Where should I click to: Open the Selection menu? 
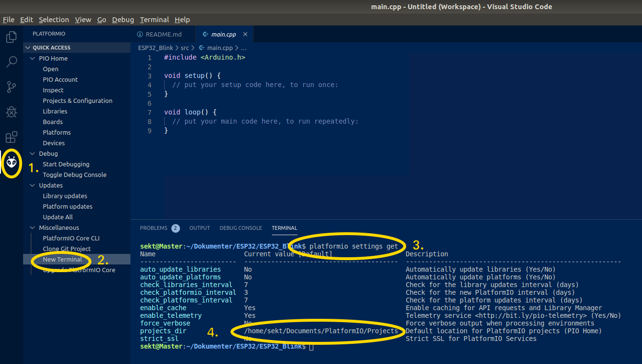pos(54,20)
